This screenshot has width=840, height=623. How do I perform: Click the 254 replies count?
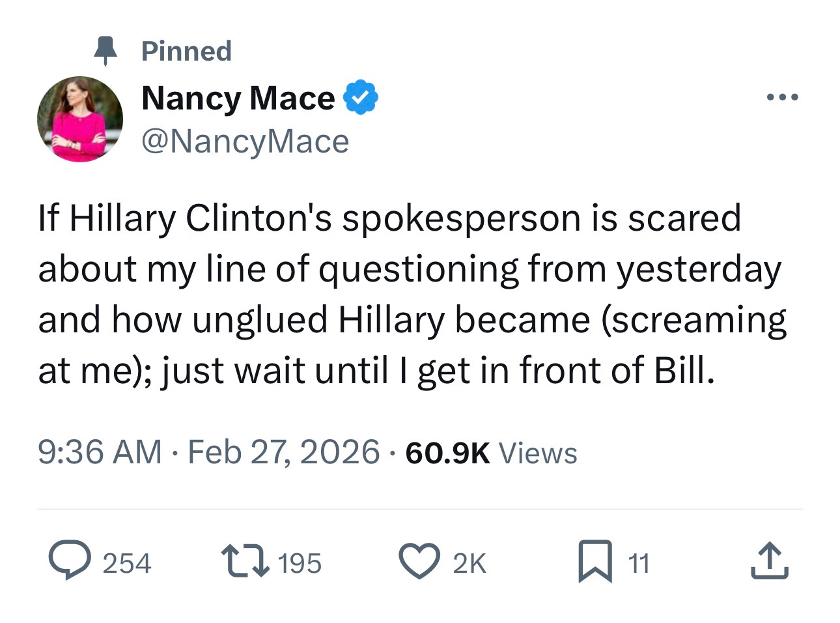tap(127, 563)
